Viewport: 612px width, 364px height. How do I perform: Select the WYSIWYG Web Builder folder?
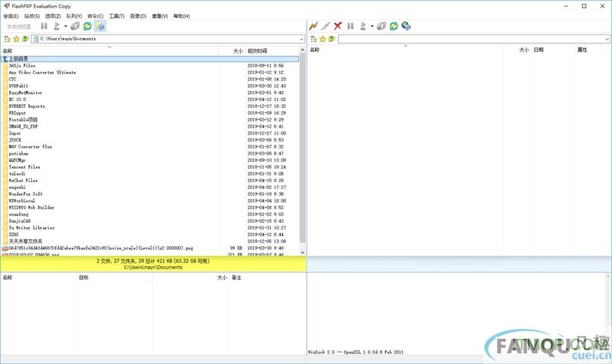click(x=150, y=207)
